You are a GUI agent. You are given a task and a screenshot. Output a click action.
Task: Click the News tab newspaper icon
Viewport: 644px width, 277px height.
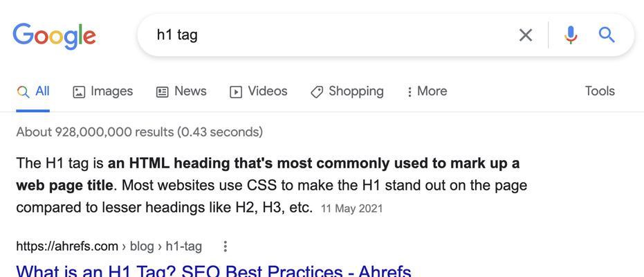click(x=163, y=92)
